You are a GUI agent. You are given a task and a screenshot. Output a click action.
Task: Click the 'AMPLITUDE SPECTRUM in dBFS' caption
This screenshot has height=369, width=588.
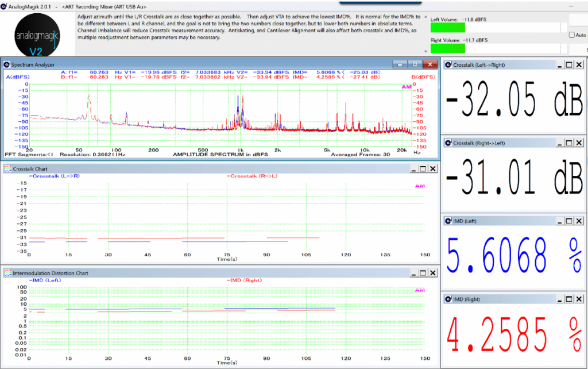pos(220,154)
